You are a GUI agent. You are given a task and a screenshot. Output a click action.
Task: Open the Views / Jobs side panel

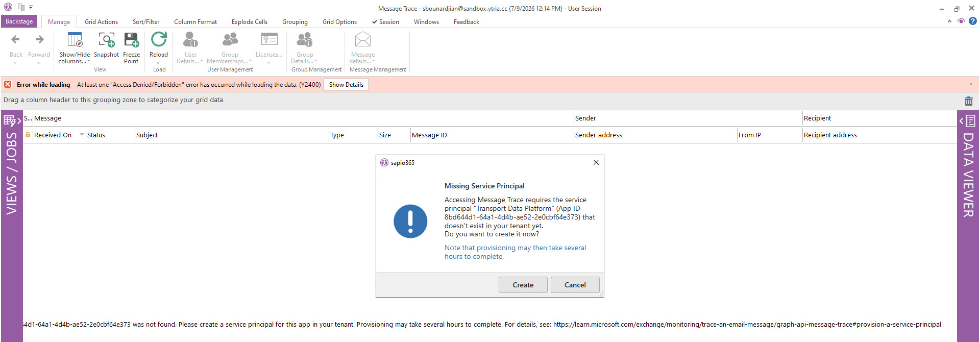(x=11, y=174)
